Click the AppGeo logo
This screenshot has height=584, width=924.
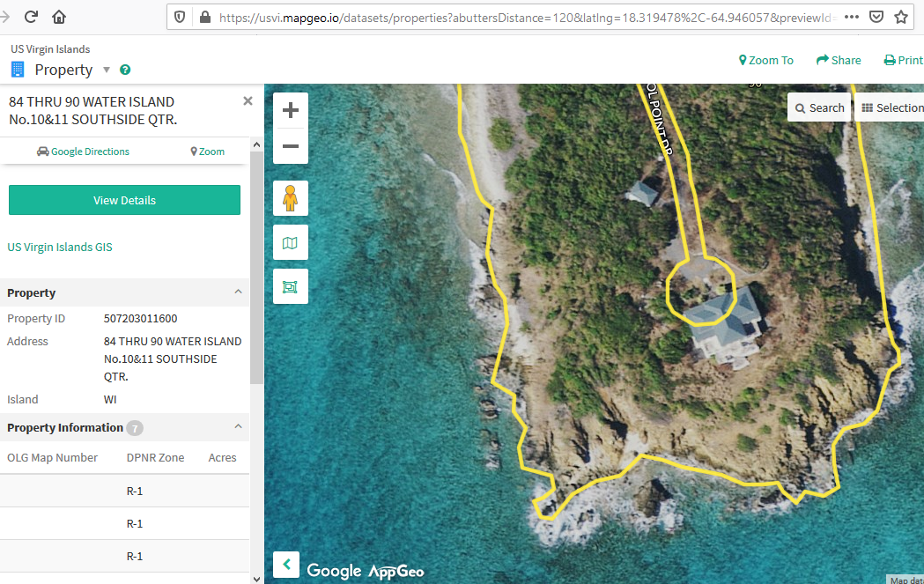click(396, 571)
